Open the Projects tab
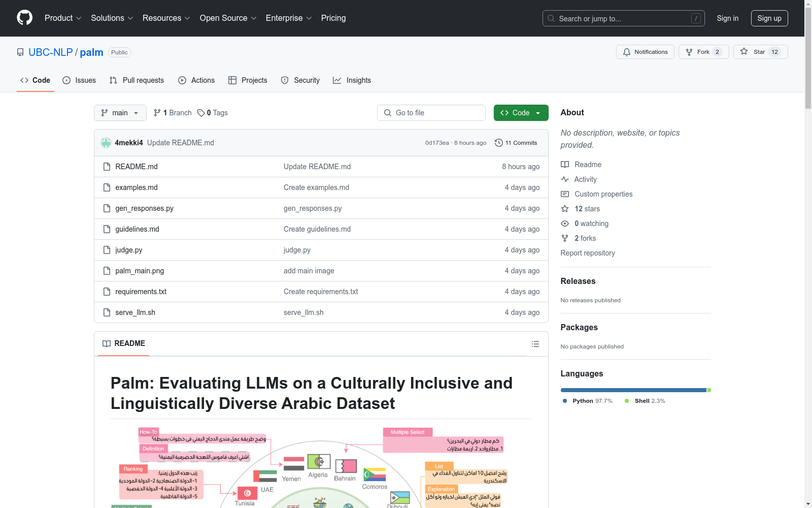The height and width of the screenshot is (508, 812). click(248, 80)
